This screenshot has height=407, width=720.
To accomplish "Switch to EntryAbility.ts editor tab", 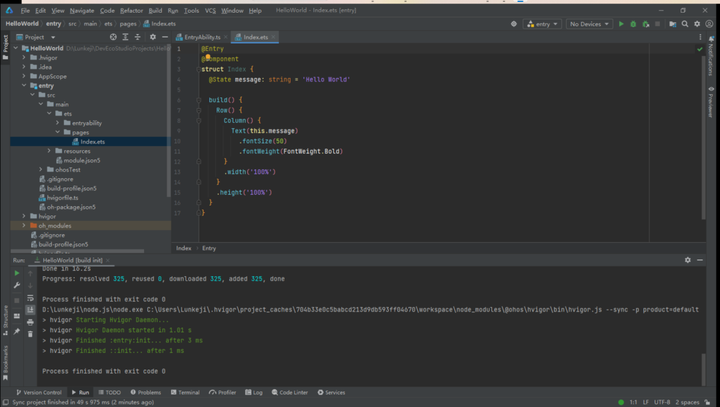I will (202, 37).
